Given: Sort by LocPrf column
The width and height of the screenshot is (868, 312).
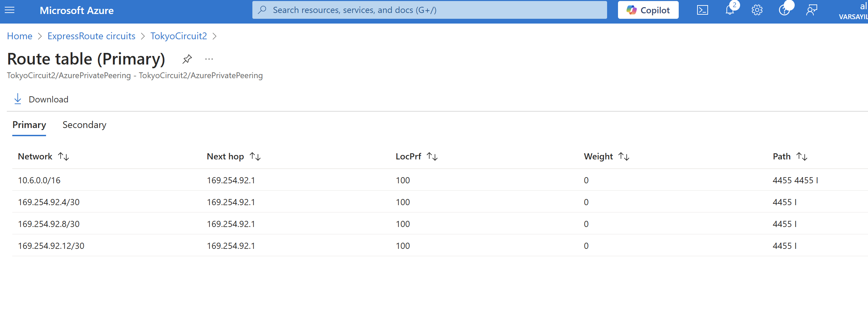Looking at the screenshot, I should coord(432,156).
